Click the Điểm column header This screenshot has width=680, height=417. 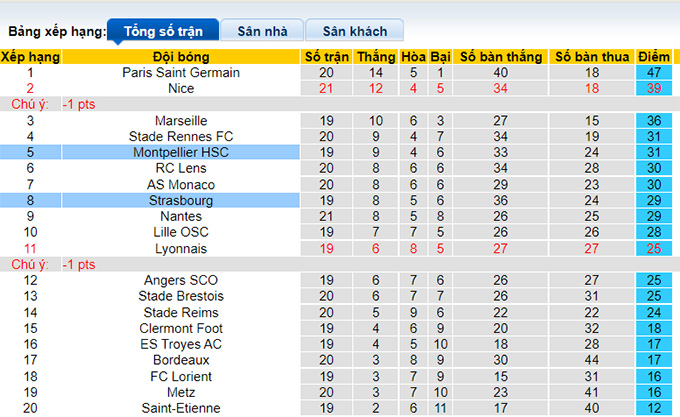pyautogui.click(x=654, y=57)
